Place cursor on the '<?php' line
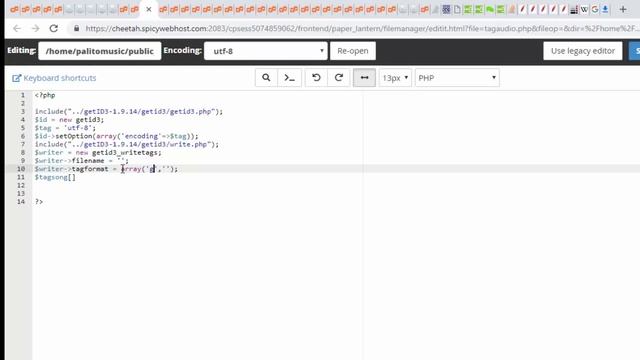Image resolution: width=640 pixels, height=360 pixels. (45, 95)
